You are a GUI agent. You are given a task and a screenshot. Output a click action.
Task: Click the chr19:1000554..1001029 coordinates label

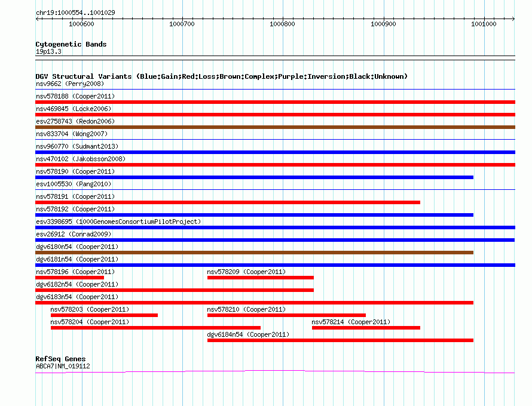coord(75,13)
